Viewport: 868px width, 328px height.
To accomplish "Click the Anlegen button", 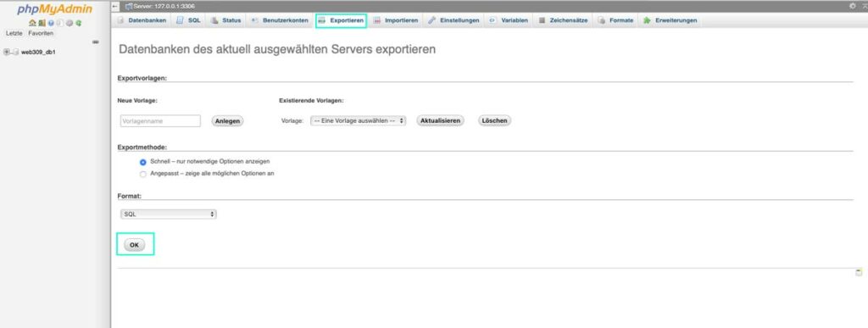I will pos(227,120).
